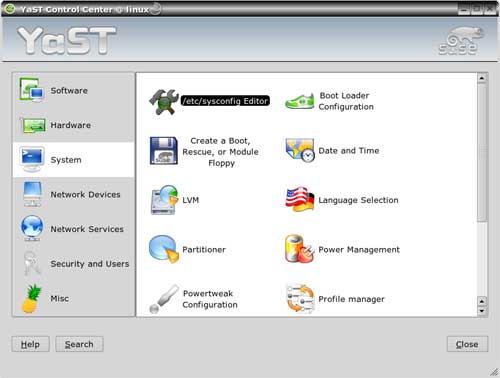Open the Power Management label
Image resolution: width=500 pixels, height=378 pixels.
pyautogui.click(x=359, y=249)
